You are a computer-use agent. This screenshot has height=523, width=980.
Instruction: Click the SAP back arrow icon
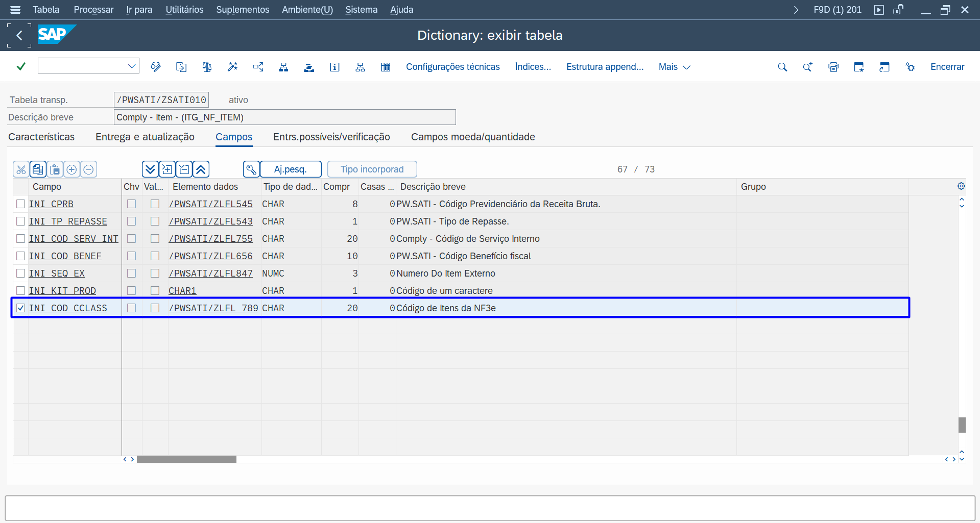click(19, 35)
